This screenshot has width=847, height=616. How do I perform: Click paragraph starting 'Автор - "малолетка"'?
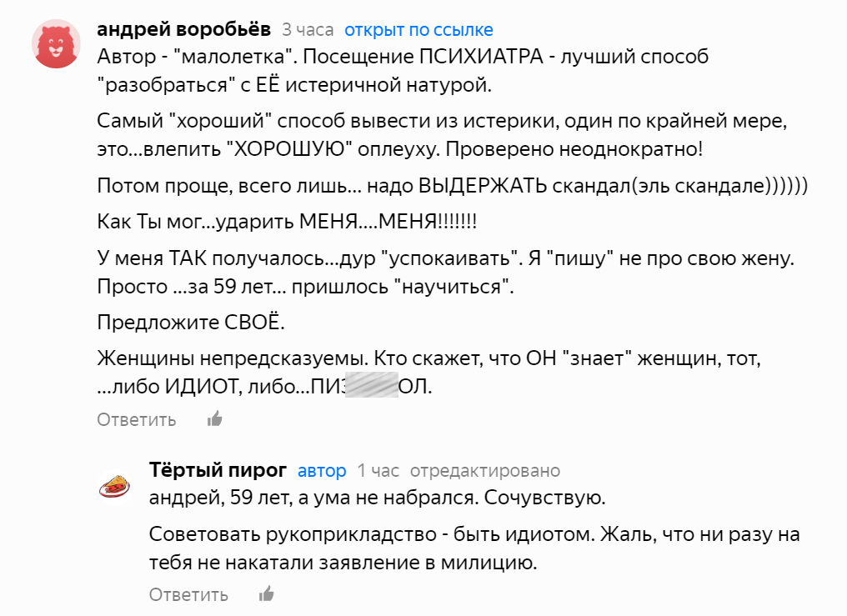(403, 71)
